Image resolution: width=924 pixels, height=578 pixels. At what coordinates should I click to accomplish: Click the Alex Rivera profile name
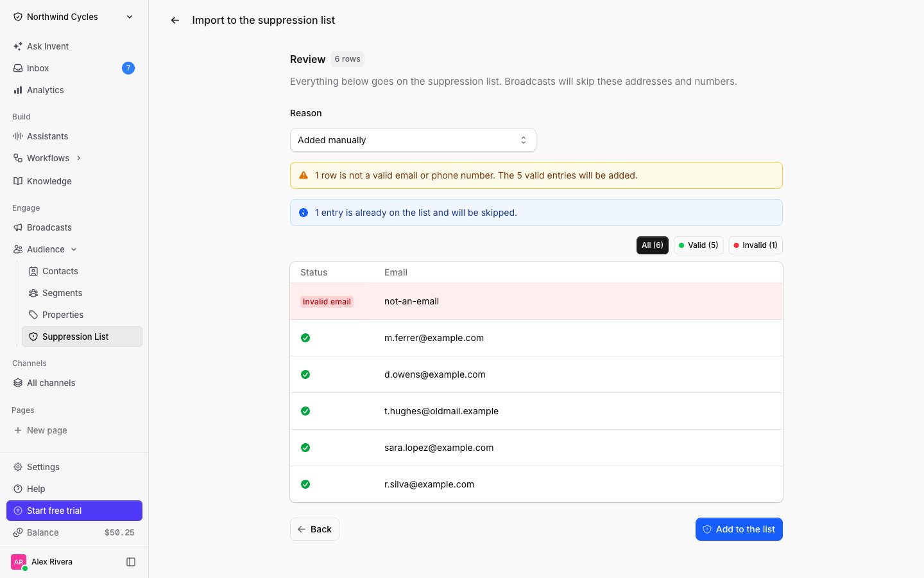click(52, 562)
